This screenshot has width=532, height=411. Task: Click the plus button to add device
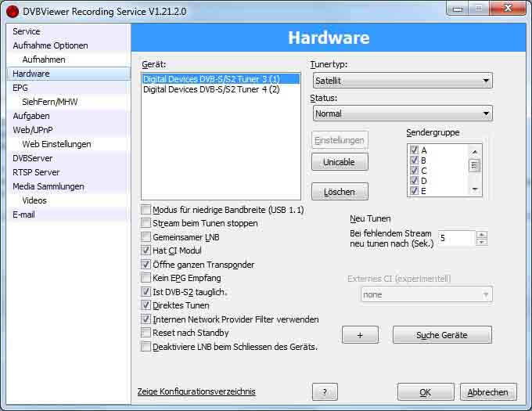pos(360,335)
